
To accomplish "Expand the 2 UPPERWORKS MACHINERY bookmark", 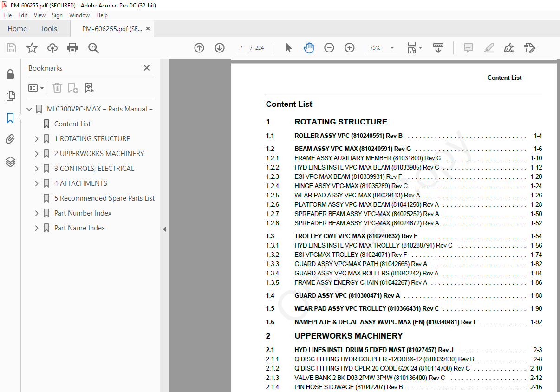I will pyautogui.click(x=37, y=154).
